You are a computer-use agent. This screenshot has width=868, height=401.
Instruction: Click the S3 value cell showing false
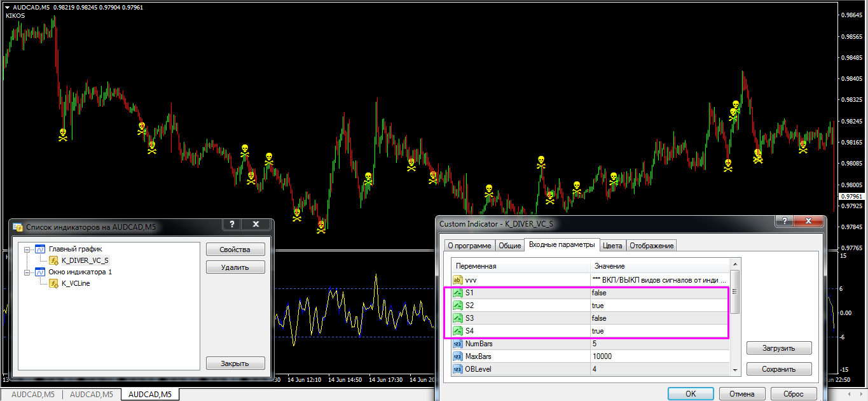tap(659, 318)
